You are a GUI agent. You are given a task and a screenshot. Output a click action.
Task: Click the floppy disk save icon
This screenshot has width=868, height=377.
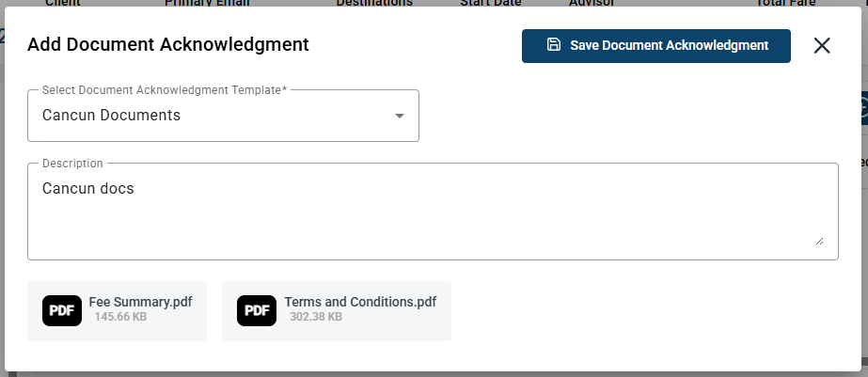554,45
